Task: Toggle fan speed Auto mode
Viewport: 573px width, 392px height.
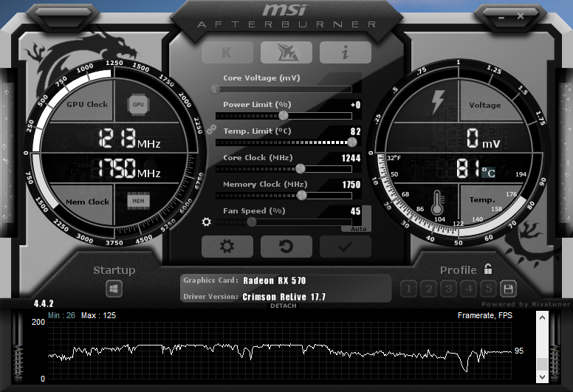Action: coord(359,229)
